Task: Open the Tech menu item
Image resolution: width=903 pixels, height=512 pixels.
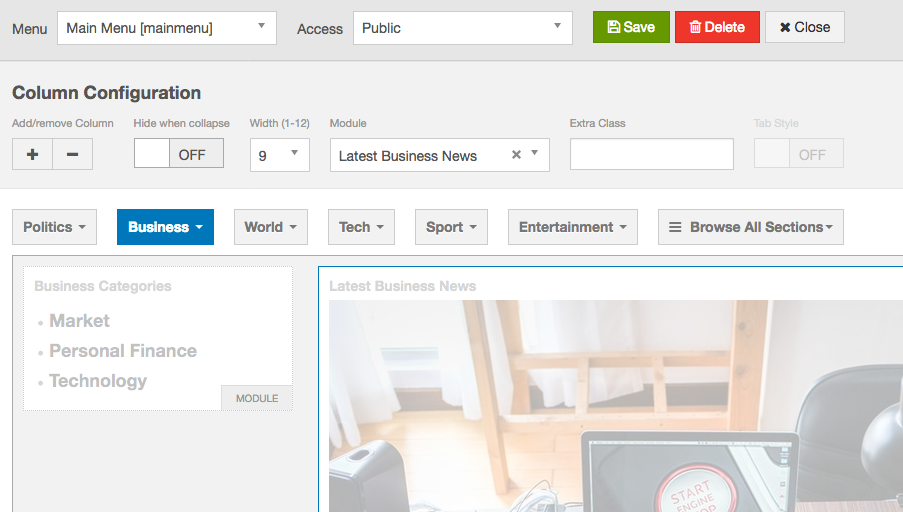Action: click(x=361, y=227)
